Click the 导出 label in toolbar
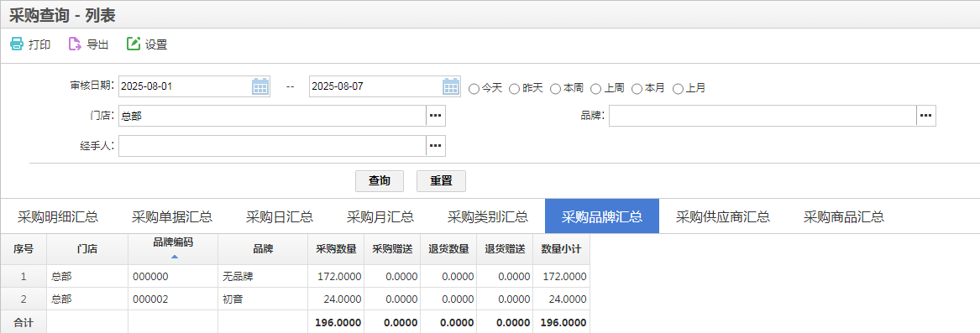The width and height of the screenshot is (980, 333). tap(97, 45)
